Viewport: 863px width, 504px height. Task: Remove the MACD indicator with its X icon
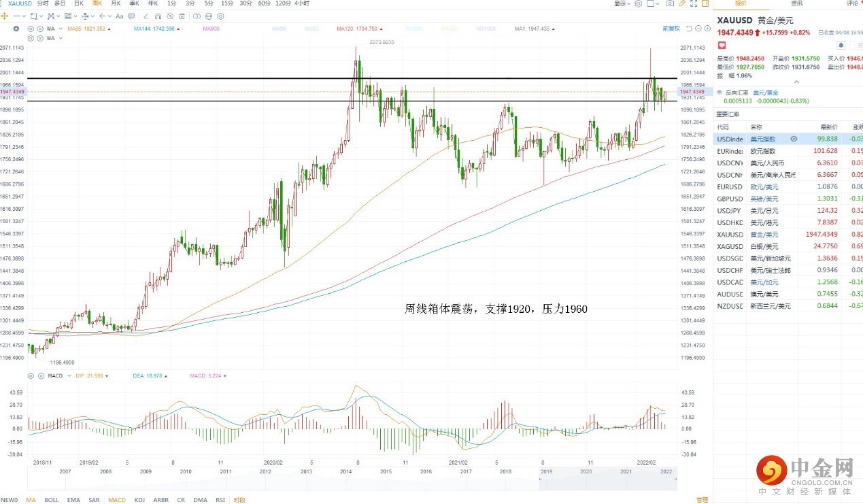click(41, 375)
